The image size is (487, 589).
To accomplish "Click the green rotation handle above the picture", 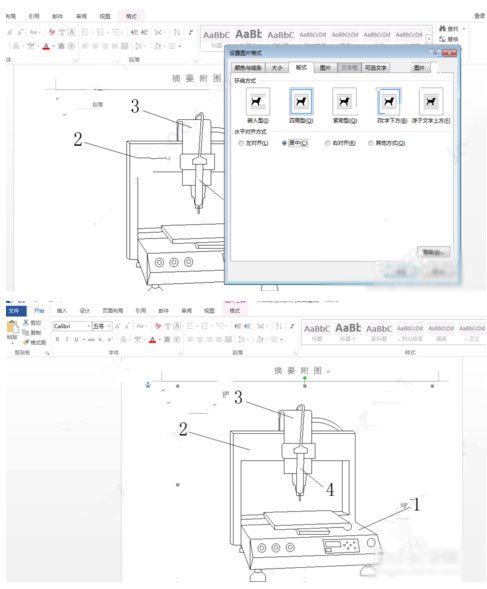I will point(305,378).
